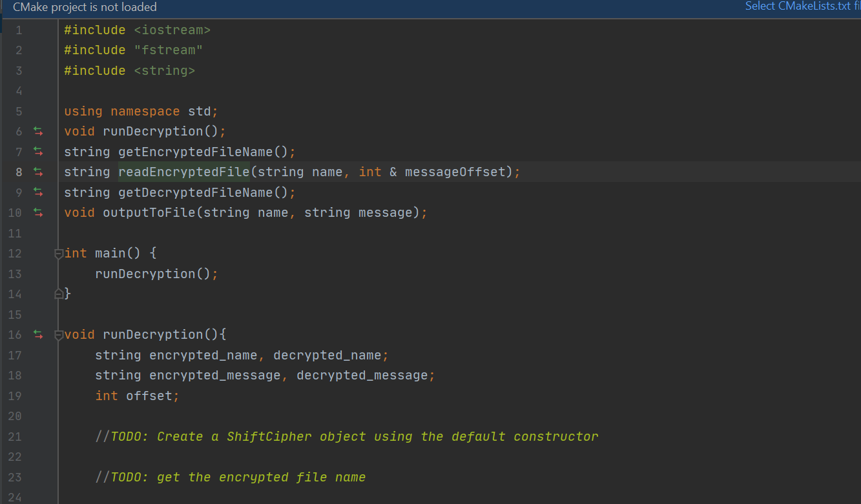Screen dimensions: 861x504
Task: Set a breakpoint in the gutter on line 13
Action: (x=45, y=274)
